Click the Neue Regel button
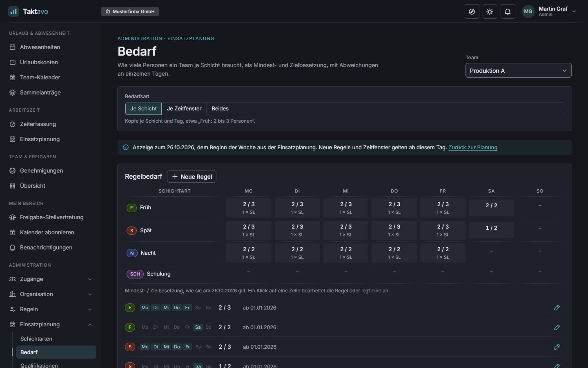588x368 pixels. [x=192, y=177]
